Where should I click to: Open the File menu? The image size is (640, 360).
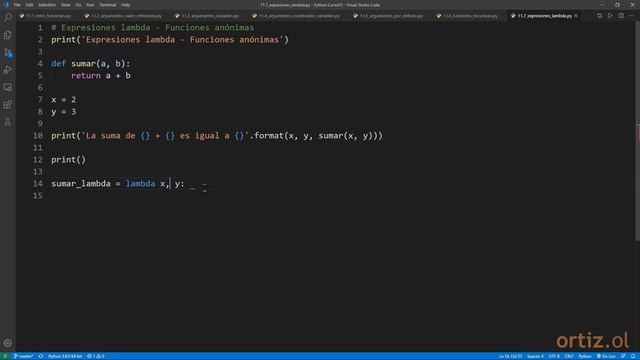pyautogui.click(x=17, y=5)
